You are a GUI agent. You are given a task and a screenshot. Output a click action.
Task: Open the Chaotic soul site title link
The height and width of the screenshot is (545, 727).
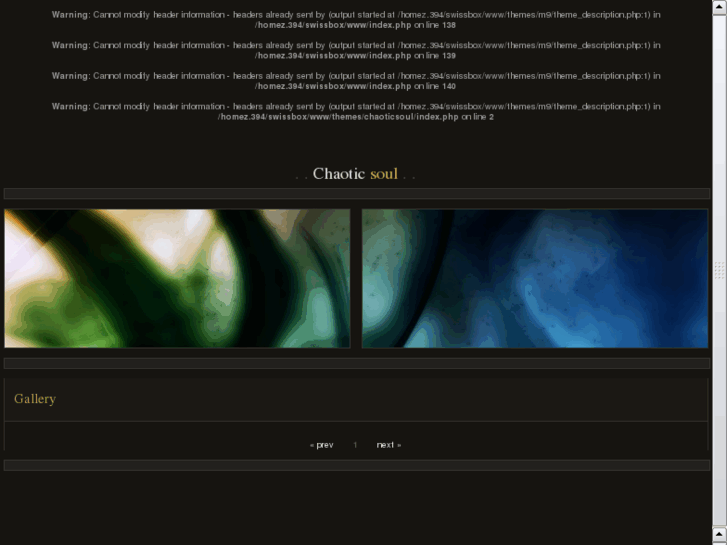click(355, 173)
